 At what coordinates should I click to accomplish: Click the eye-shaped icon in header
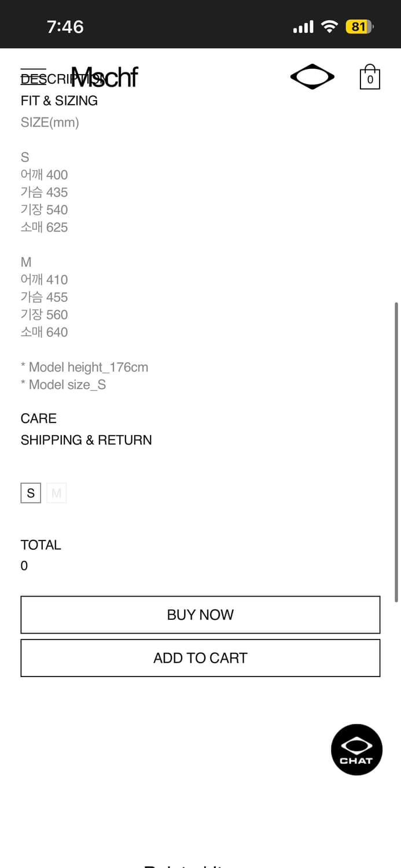[312, 76]
